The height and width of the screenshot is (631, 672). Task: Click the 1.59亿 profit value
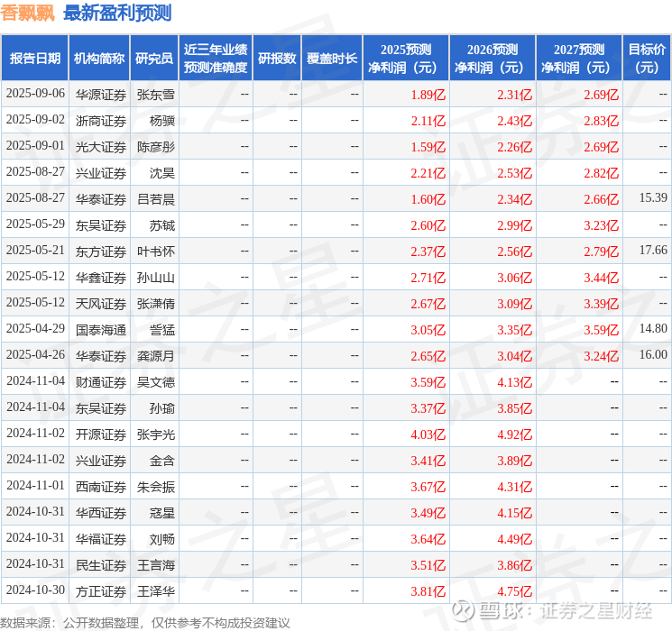coord(428,147)
